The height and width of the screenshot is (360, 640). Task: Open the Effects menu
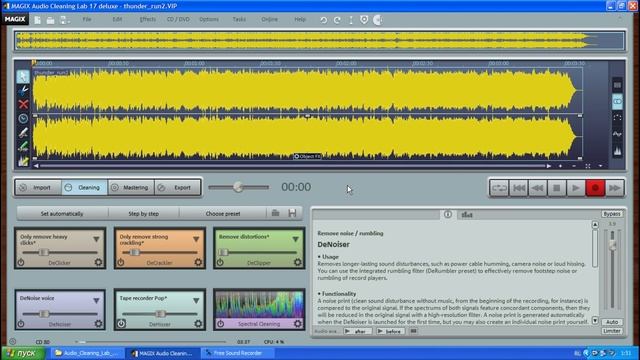pos(147,19)
